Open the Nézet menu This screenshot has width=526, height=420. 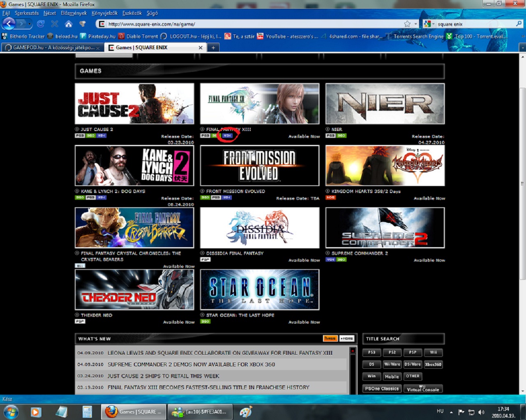click(x=50, y=13)
